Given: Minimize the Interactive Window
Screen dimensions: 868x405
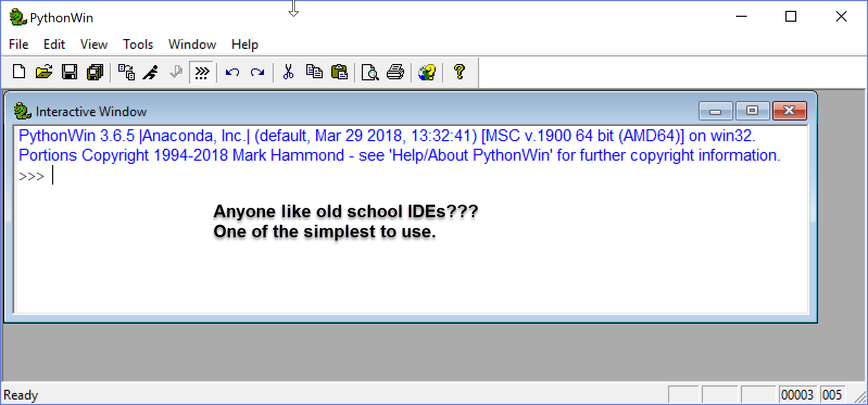Looking at the screenshot, I should (x=715, y=111).
